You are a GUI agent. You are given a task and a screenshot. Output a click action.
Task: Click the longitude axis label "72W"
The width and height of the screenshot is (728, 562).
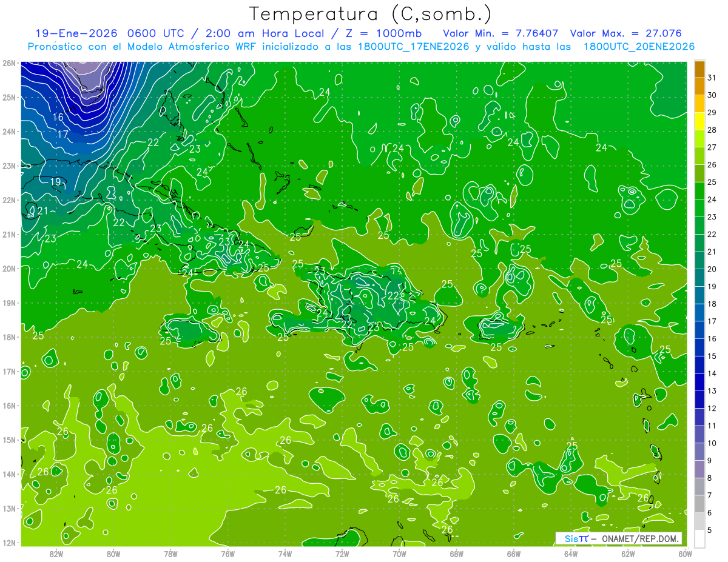342,554
